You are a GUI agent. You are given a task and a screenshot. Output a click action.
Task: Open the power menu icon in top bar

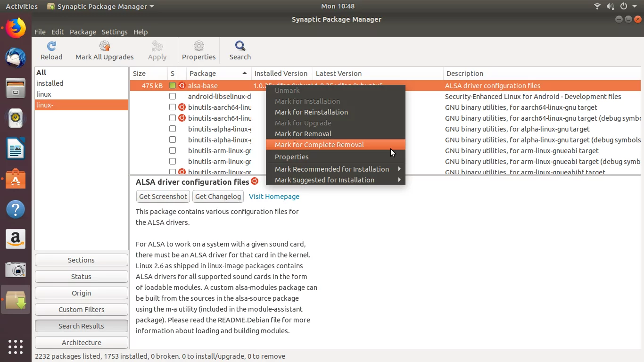tap(624, 6)
